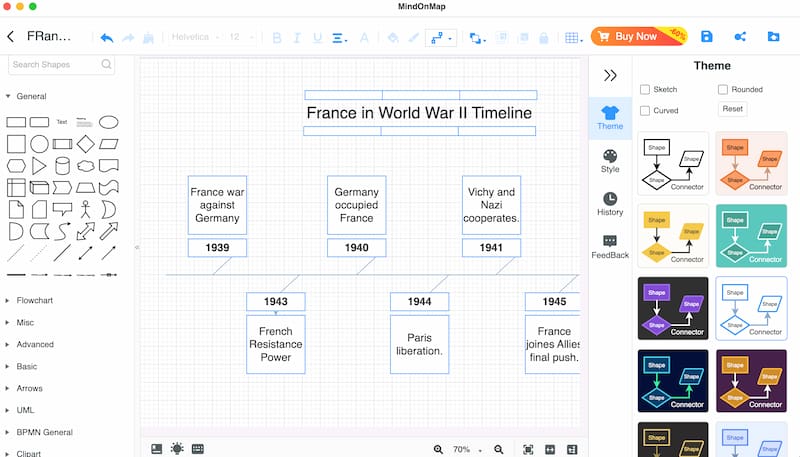The height and width of the screenshot is (457, 800).
Task: Click the redo arrow
Action: (128, 38)
